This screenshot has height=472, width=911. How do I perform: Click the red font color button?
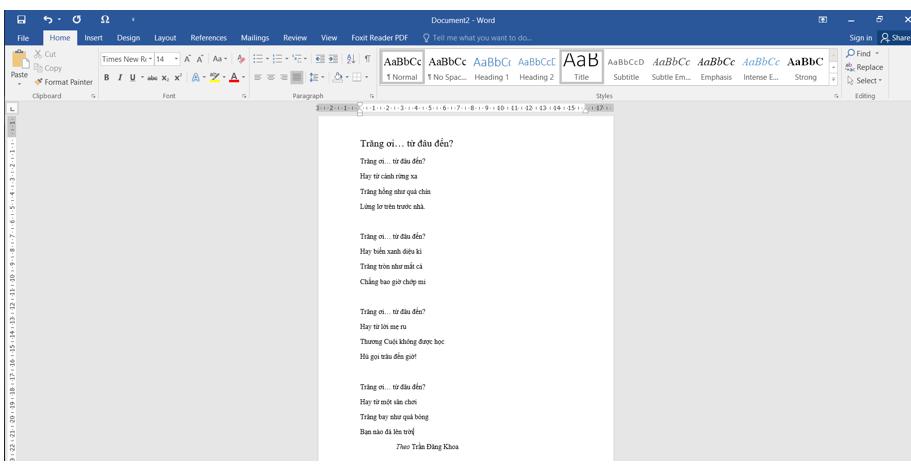coord(231,76)
